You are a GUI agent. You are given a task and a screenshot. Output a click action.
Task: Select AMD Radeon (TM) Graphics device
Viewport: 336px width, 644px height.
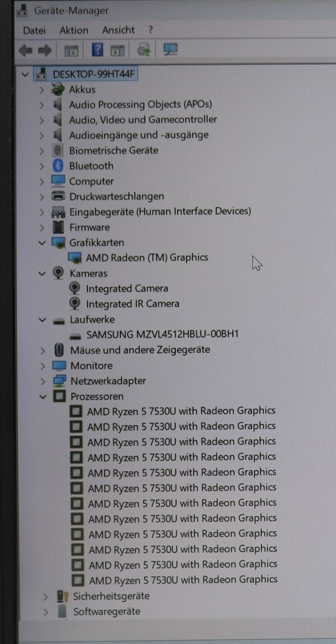click(x=147, y=258)
